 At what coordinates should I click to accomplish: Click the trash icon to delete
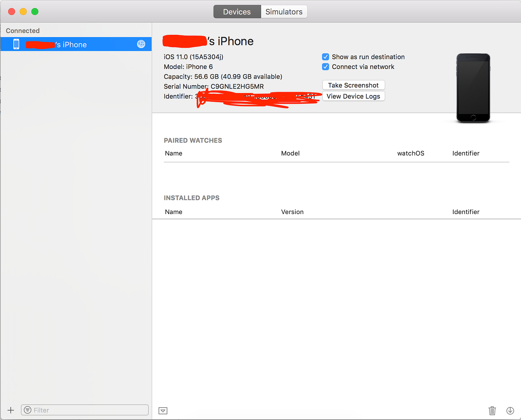492,411
